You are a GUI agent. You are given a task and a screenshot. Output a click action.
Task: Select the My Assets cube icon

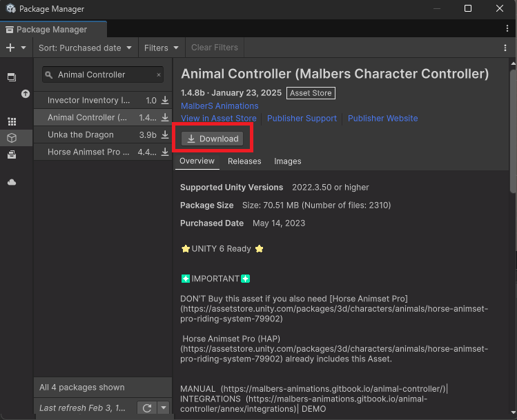[12, 138]
